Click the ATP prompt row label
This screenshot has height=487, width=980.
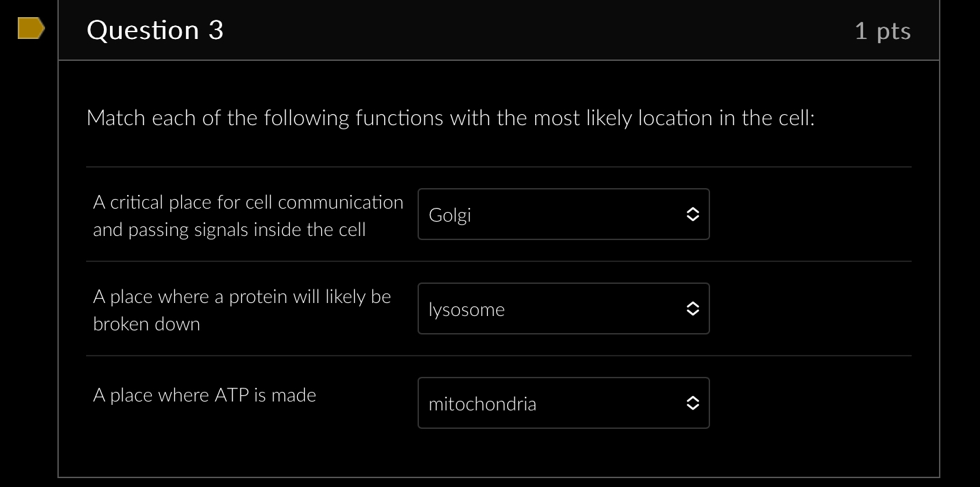point(204,395)
